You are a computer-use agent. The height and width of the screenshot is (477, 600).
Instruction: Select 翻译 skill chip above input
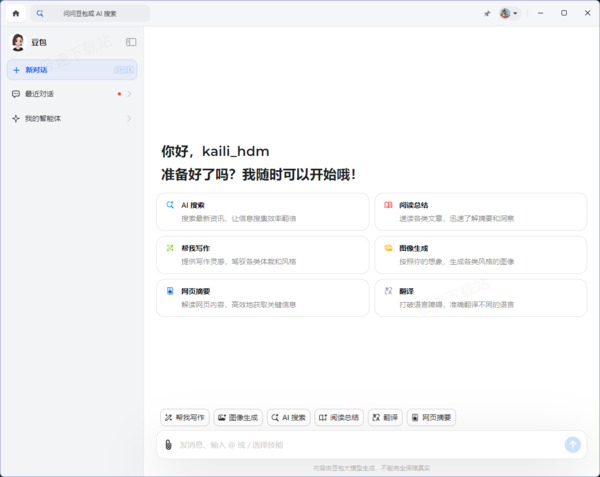385,417
